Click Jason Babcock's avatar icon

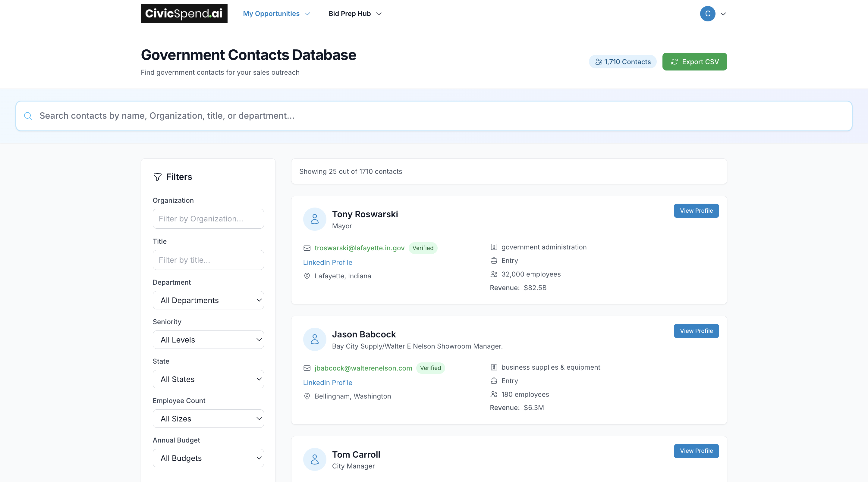click(x=314, y=339)
